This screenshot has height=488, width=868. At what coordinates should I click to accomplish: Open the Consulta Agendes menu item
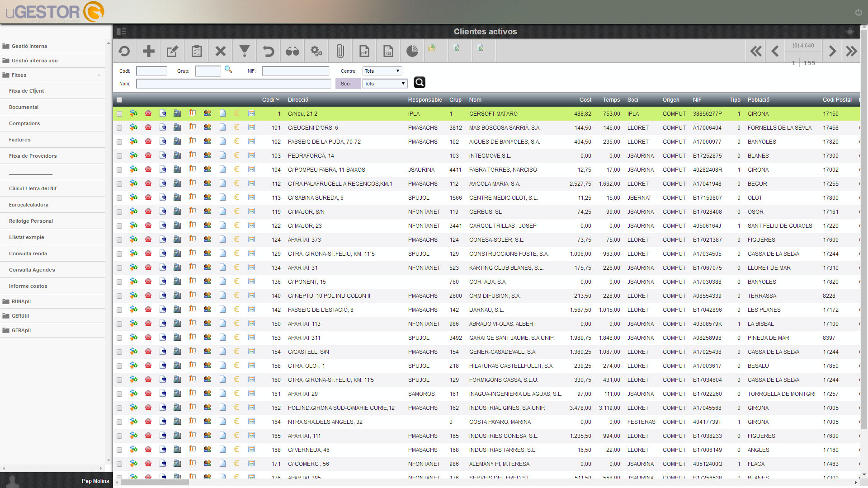(32, 270)
